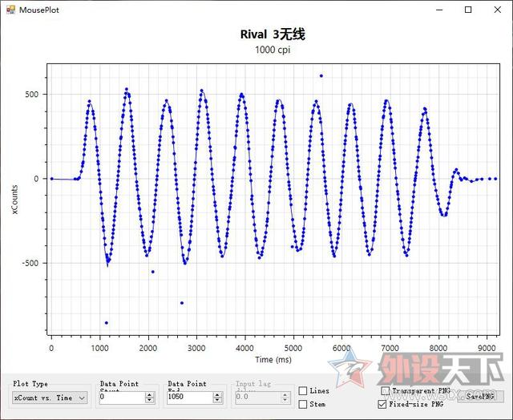Click the "-500" y-axis tick label
513x420 pixels.
point(30,264)
